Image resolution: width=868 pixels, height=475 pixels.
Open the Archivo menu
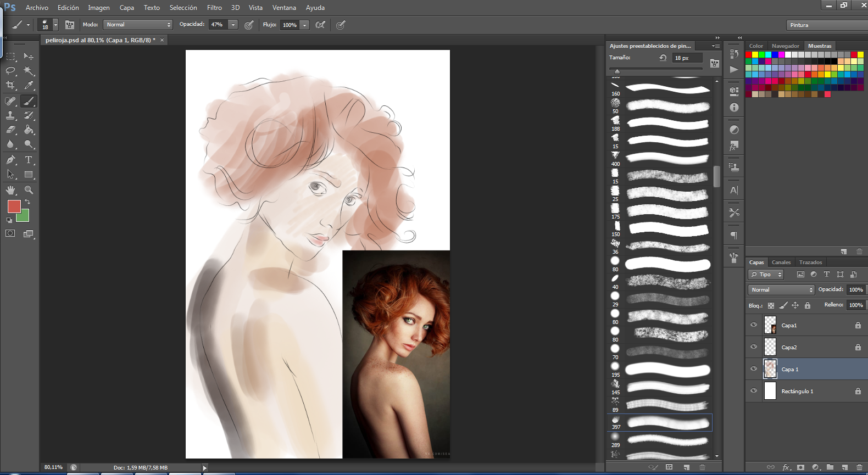(37, 8)
